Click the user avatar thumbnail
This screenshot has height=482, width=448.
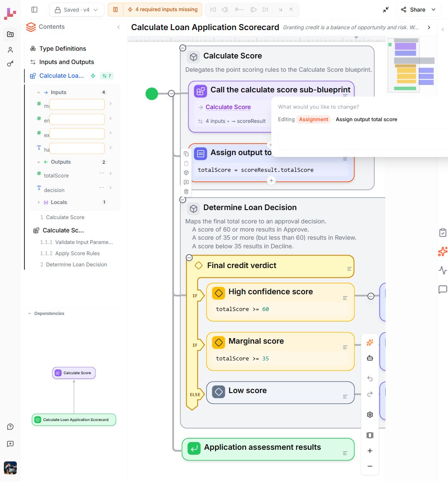pyautogui.click(x=10, y=468)
